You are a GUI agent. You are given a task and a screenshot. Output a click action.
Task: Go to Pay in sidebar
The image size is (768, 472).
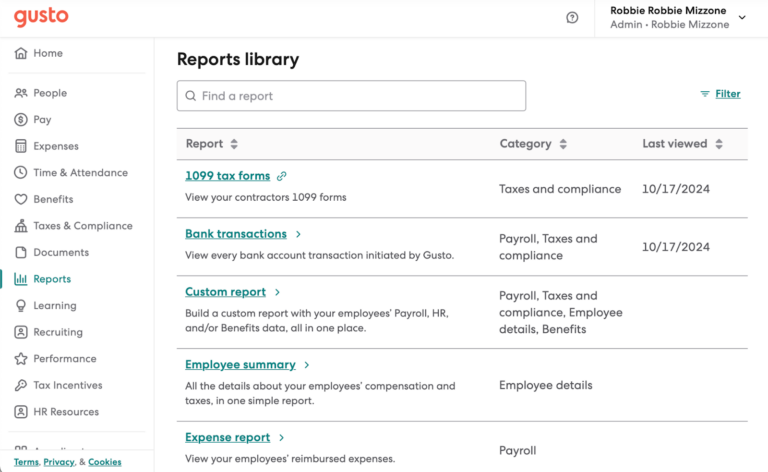[x=42, y=119]
